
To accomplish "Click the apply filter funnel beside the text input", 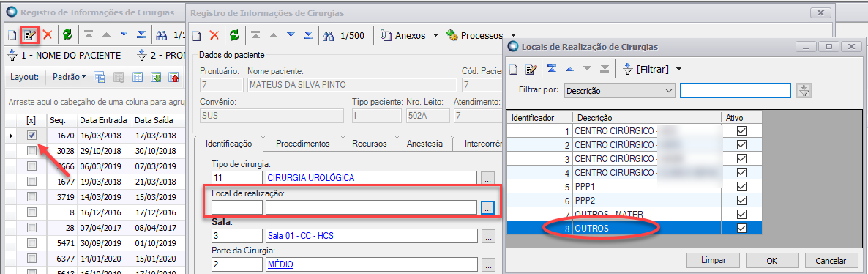I will (804, 90).
